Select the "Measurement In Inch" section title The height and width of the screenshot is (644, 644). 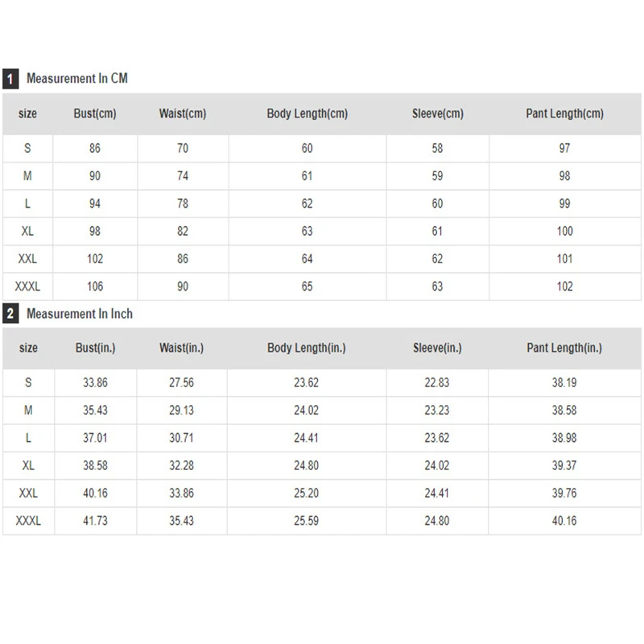tap(79, 314)
